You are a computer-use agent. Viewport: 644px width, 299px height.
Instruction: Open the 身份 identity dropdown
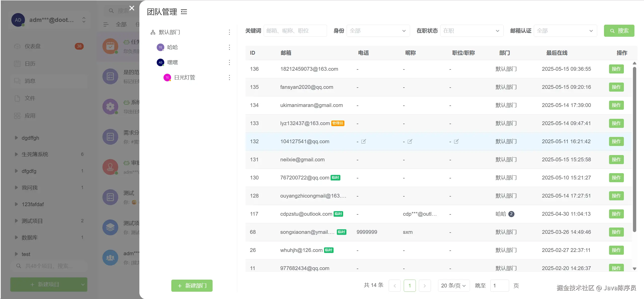tap(378, 31)
